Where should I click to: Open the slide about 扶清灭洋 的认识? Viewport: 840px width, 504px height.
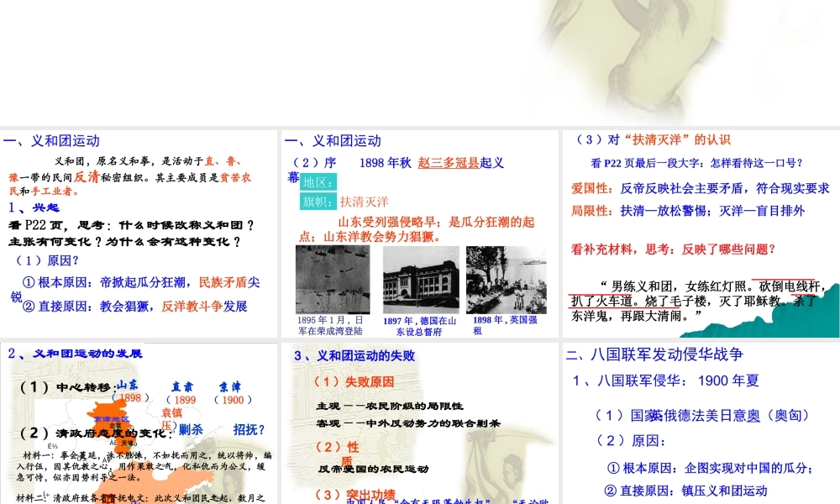(x=701, y=234)
